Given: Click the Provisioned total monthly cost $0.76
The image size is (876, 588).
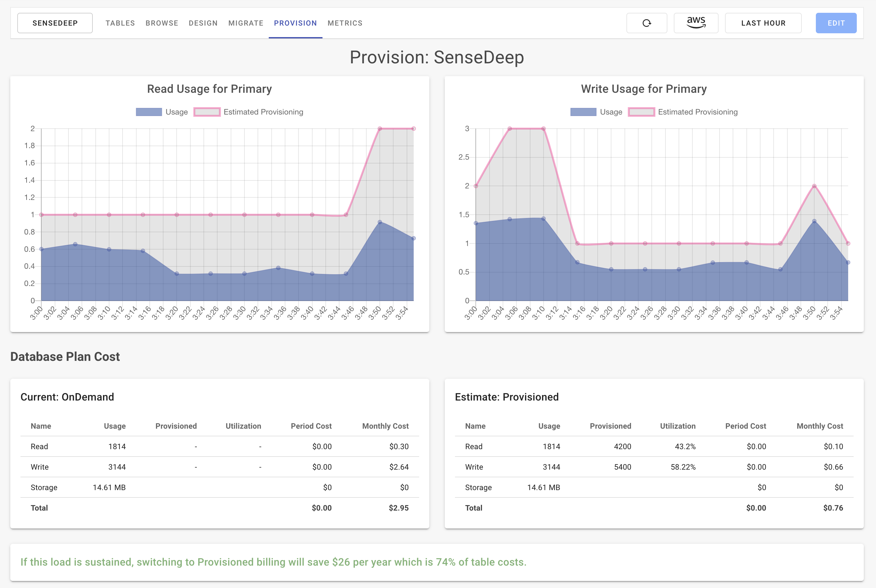Looking at the screenshot, I should click(x=833, y=508).
